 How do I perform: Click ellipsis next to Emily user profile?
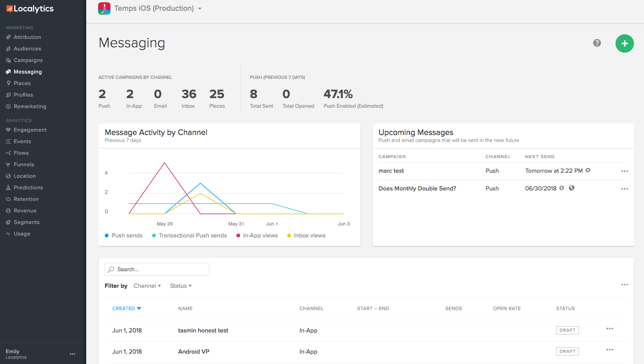(x=72, y=354)
